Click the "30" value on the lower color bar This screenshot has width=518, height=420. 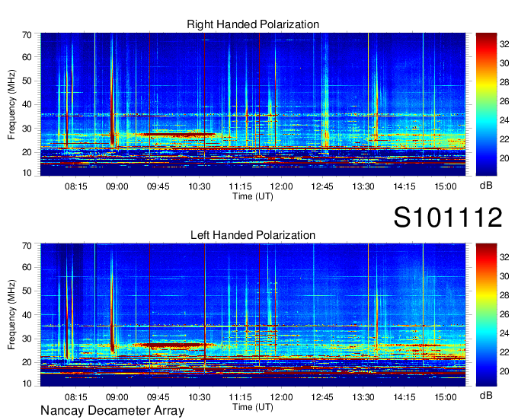pos(504,276)
